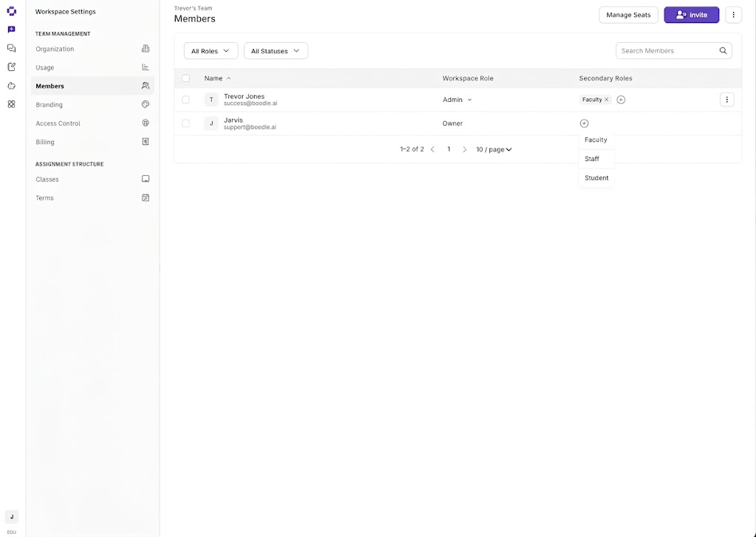Check the Trevor Jones row checkbox
This screenshot has width=756, height=537.
tap(185, 100)
